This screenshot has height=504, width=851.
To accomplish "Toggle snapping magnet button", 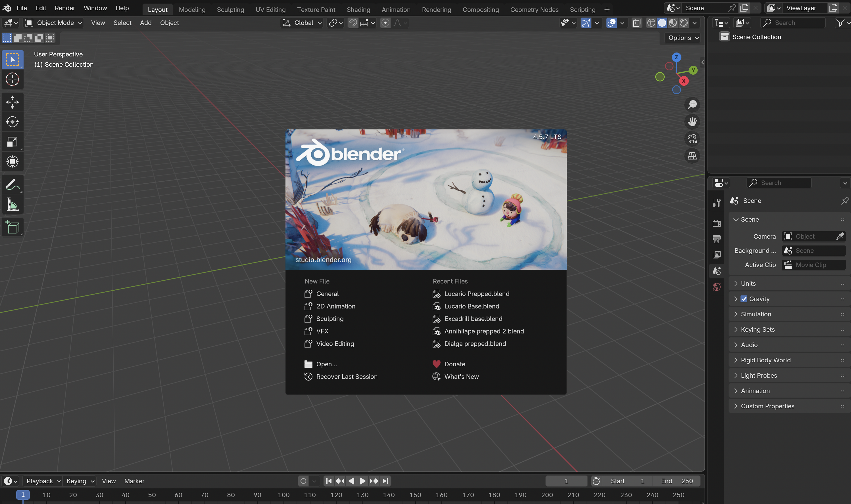I will point(353,23).
